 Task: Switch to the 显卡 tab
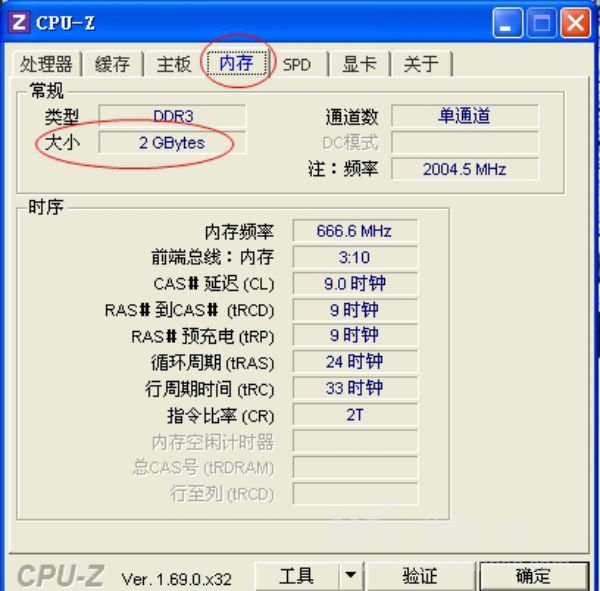click(x=359, y=64)
